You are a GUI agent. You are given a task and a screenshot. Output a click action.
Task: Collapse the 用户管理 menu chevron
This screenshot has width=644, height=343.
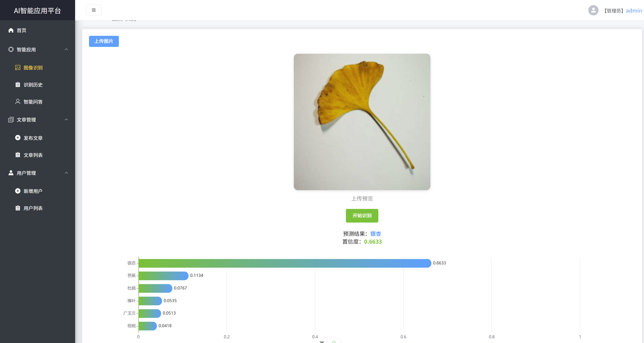coord(66,173)
